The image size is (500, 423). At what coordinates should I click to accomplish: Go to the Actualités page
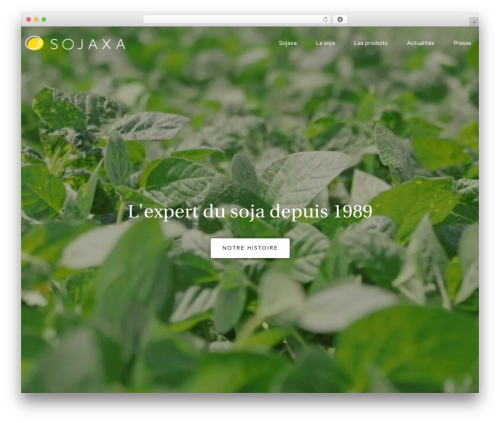tap(420, 43)
